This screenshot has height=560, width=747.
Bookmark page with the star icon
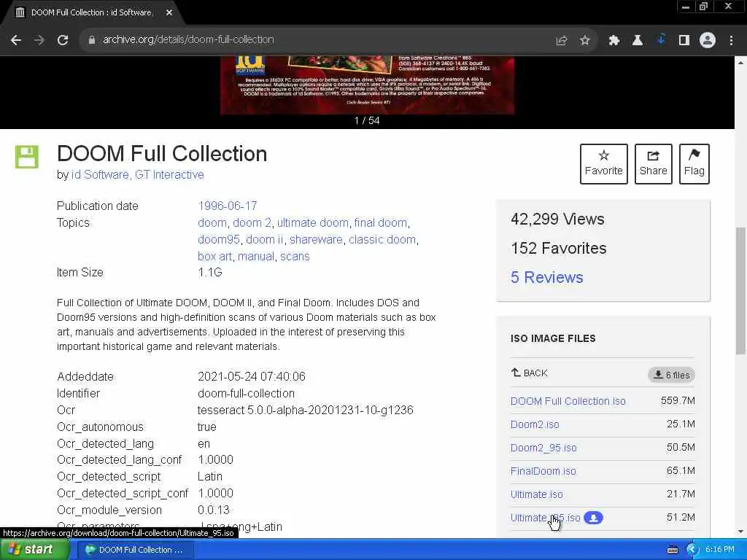585,41
